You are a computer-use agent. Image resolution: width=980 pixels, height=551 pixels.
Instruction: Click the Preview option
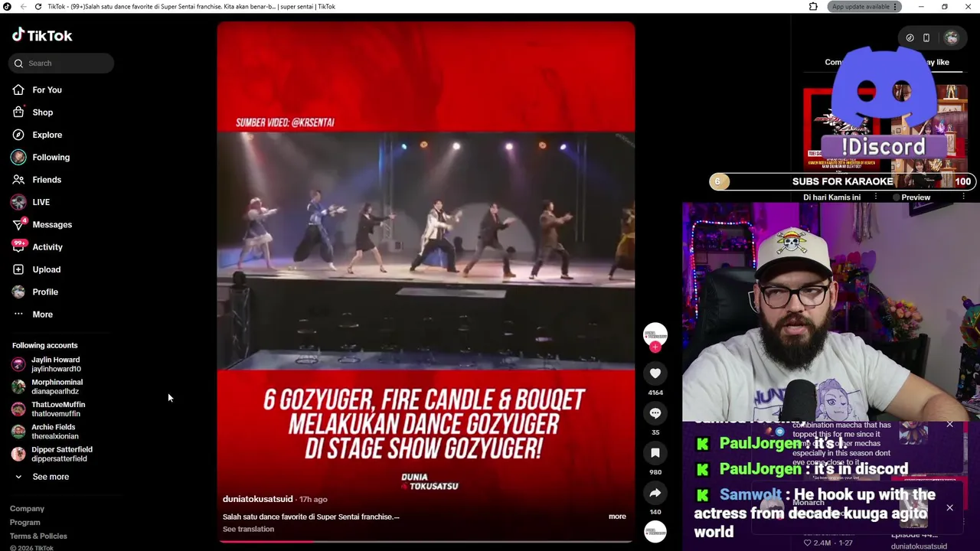(916, 197)
